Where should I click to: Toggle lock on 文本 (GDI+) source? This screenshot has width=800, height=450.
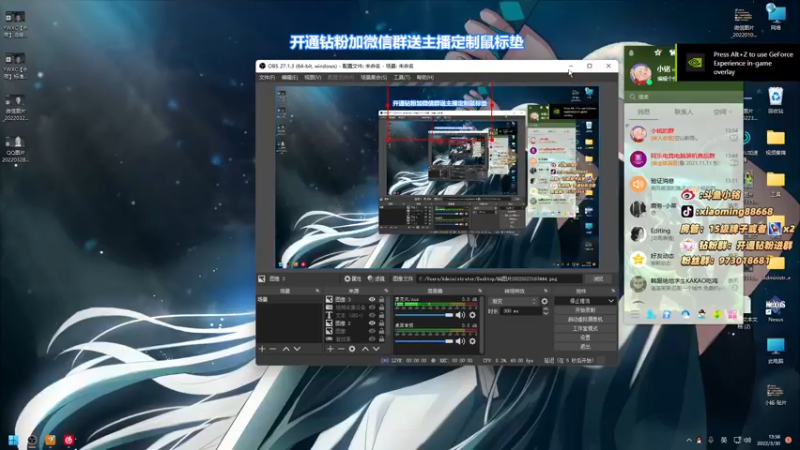click(382, 315)
